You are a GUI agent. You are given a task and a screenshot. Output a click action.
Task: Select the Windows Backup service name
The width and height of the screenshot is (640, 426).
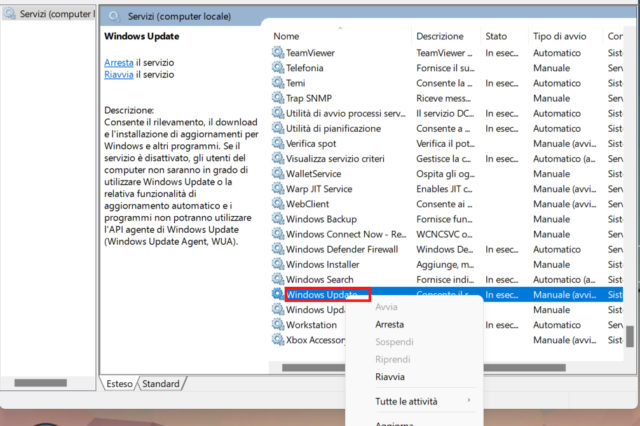coord(321,219)
